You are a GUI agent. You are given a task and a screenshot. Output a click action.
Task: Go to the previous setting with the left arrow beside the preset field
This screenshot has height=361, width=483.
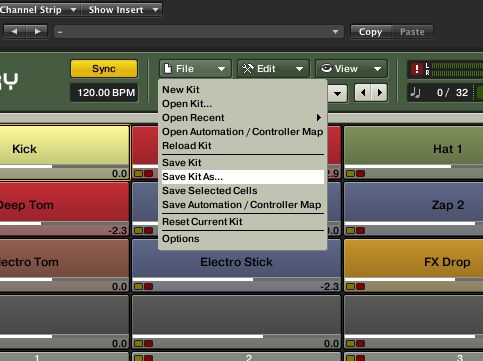[x=14, y=32]
